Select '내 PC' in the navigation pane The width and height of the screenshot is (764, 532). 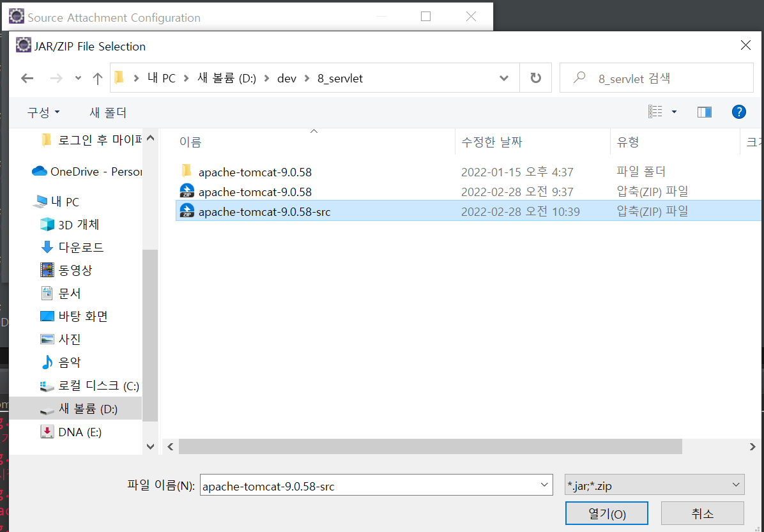[56, 202]
